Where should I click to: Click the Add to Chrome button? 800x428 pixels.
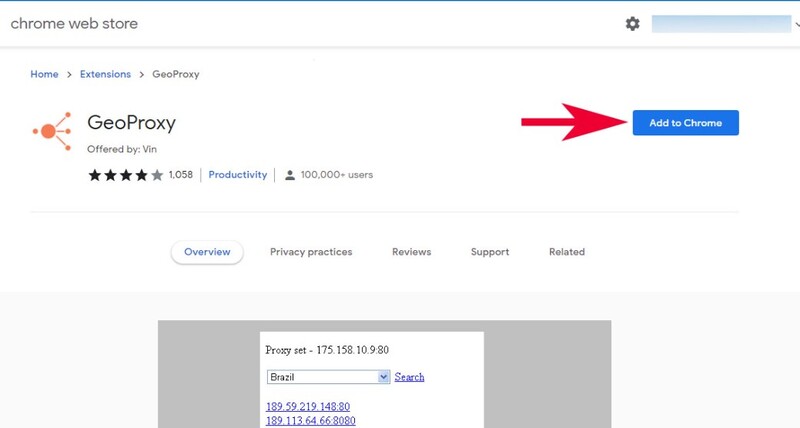point(685,123)
